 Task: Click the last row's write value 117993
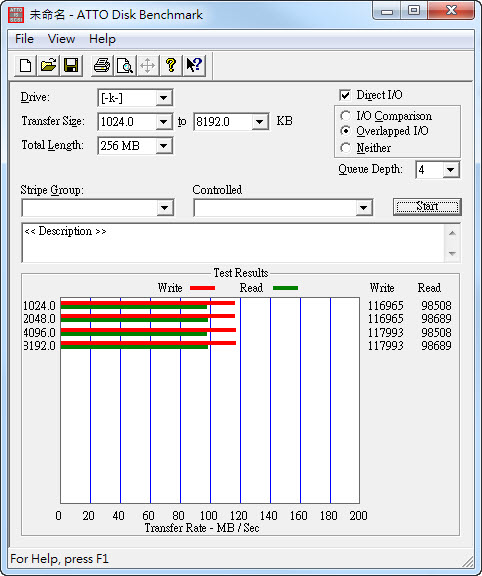pyautogui.click(x=386, y=346)
